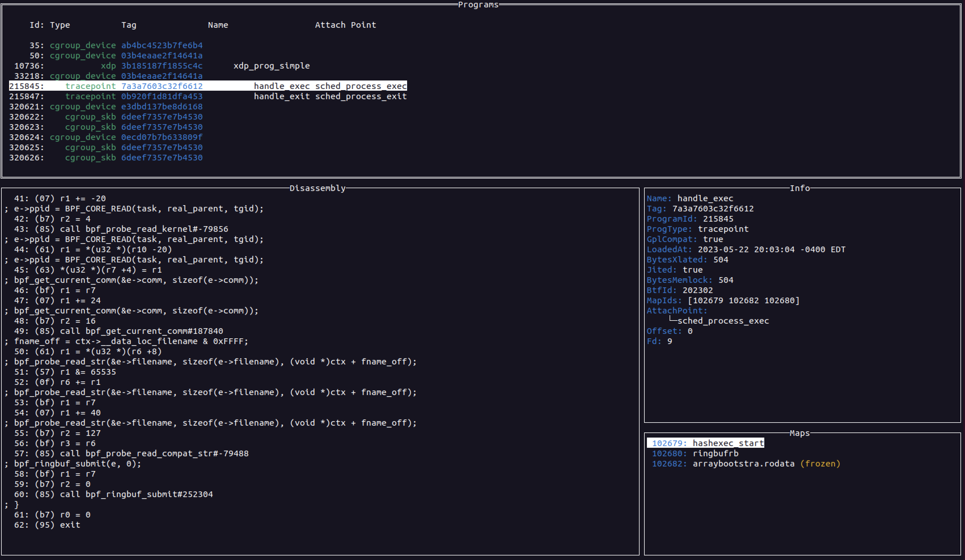Select the arraybootstra.rodata frozen map
Image resolution: width=965 pixels, height=560 pixels.
[746, 464]
